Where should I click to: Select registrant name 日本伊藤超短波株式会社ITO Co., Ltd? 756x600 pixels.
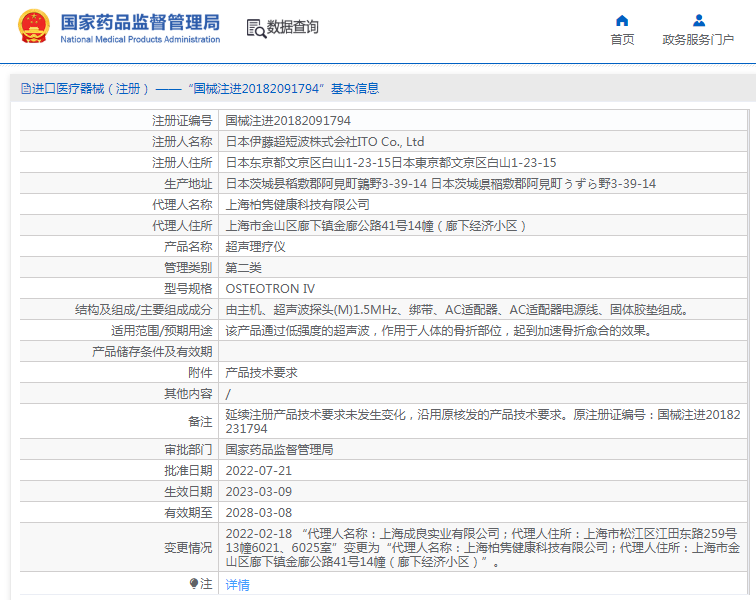[324, 142]
